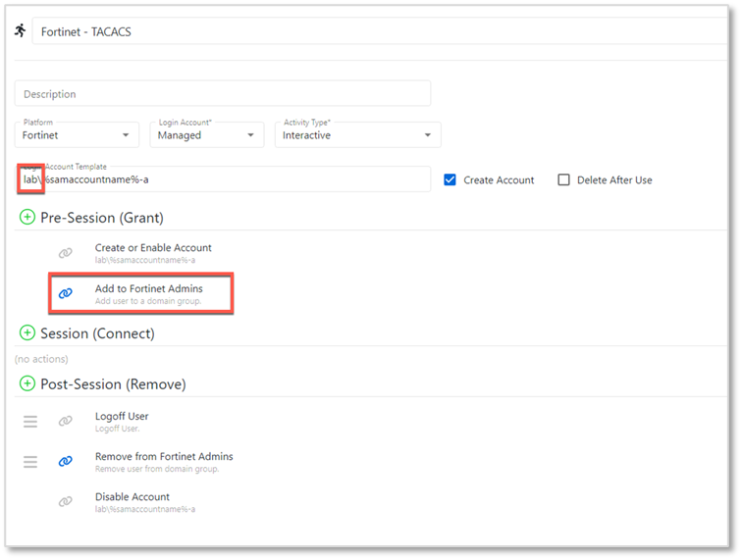Click link icon beside Disable Account
Viewport: 742px width, 560px height.
coord(66,501)
